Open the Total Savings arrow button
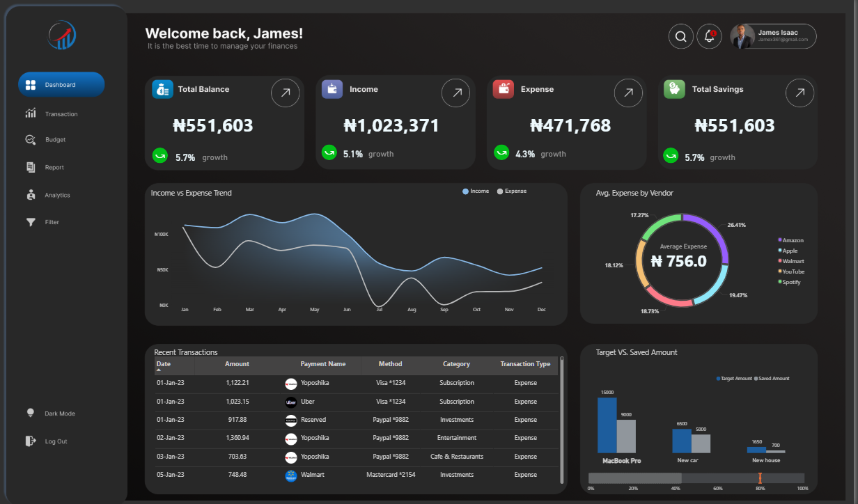Viewport: 858px width, 504px height. (799, 93)
